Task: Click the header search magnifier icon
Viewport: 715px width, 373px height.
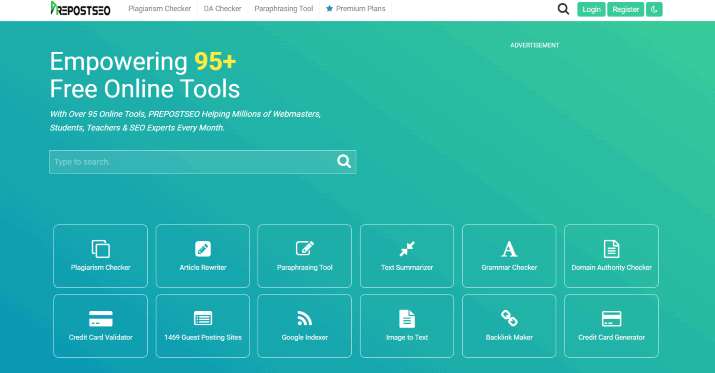Action: coord(563,9)
